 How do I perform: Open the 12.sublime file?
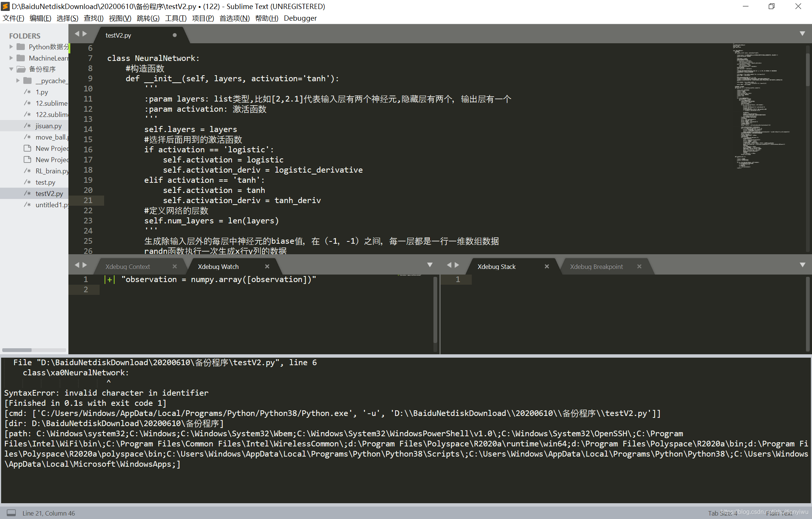point(51,103)
